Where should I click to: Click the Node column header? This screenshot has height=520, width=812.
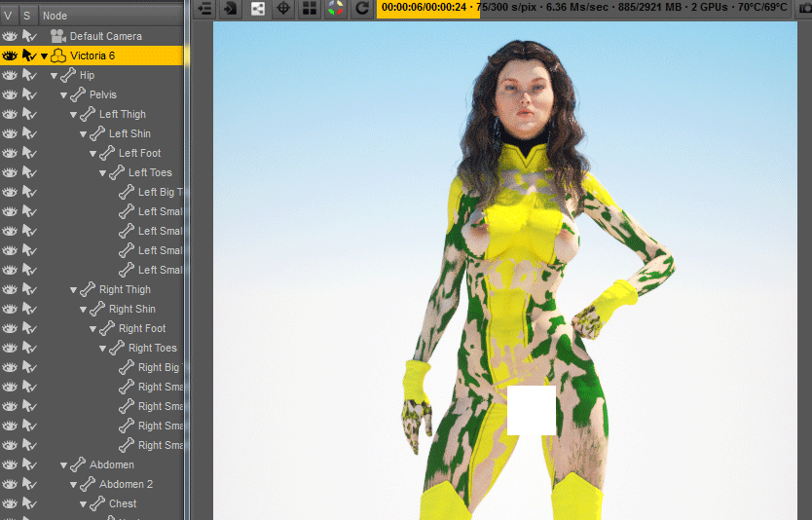tap(111, 16)
